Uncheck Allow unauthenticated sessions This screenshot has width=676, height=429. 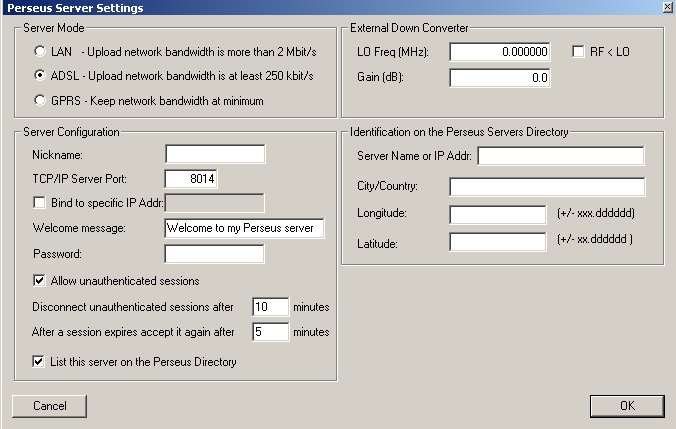click(39, 281)
